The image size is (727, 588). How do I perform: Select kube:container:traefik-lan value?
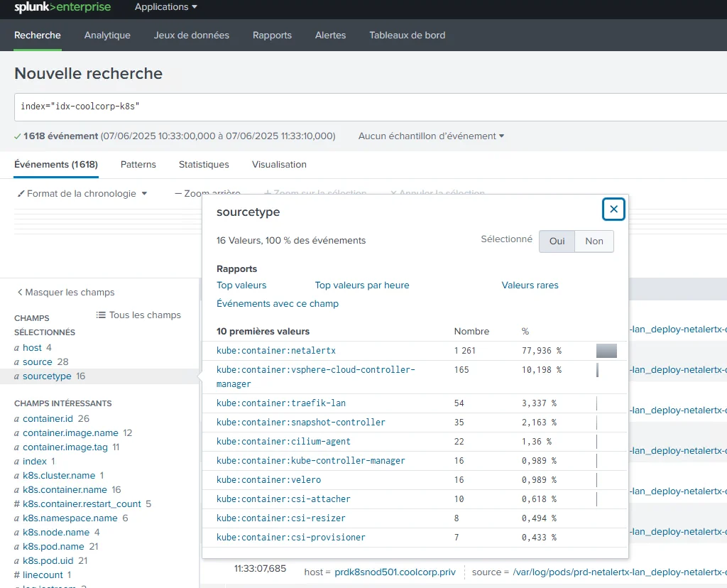(x=281, y=403)
